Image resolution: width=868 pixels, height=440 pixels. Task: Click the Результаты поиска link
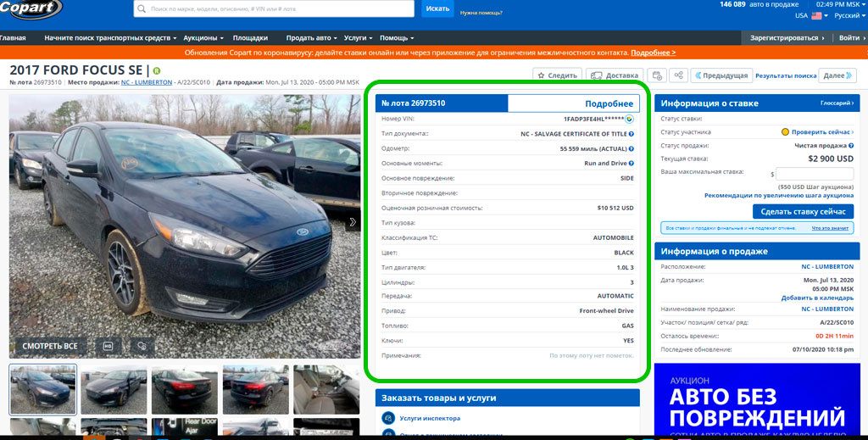coord(786,75)
